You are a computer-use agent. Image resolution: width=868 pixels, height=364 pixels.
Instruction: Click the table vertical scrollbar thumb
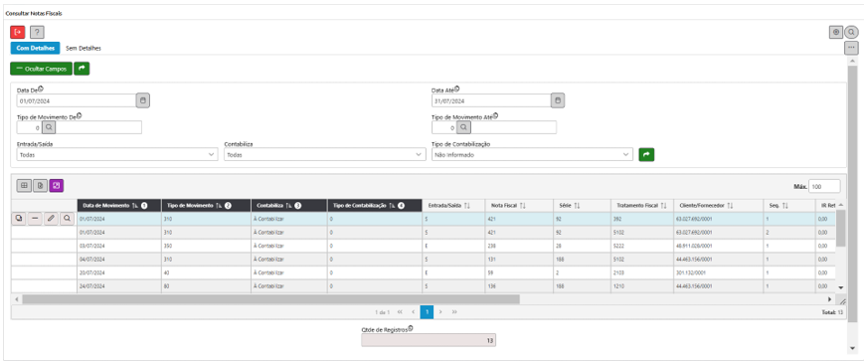tap(840, 229)
